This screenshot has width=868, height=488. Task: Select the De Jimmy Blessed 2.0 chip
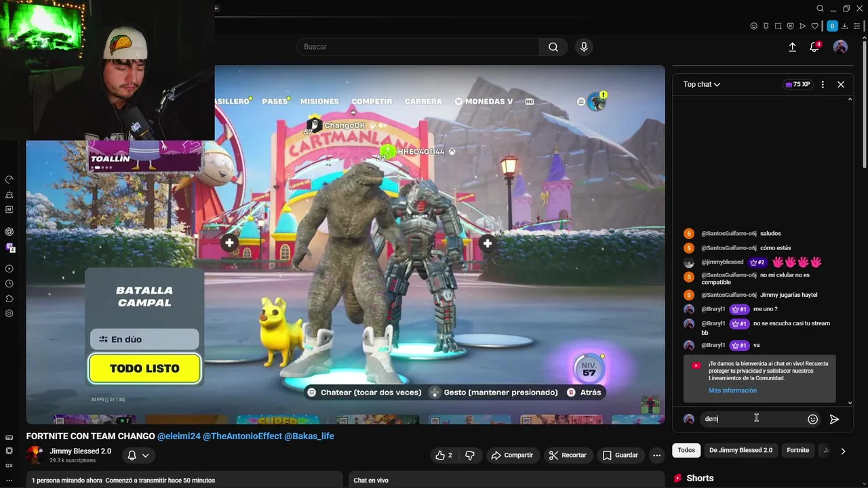coord(741,450)
